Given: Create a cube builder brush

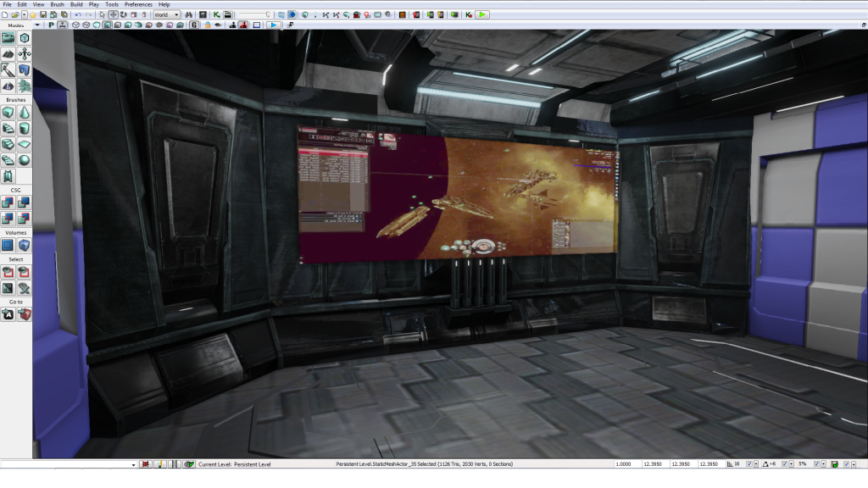Looking at the screenshot, I should point(8,113).
